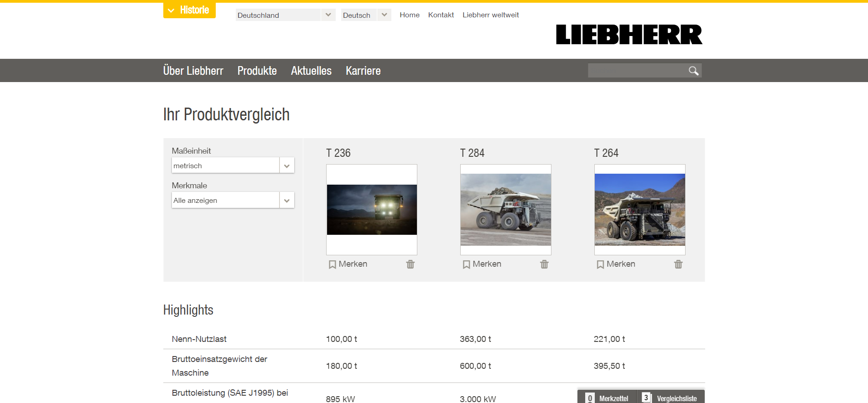
Task: Open the Über Liebherr menu
Action: point(193,71)
